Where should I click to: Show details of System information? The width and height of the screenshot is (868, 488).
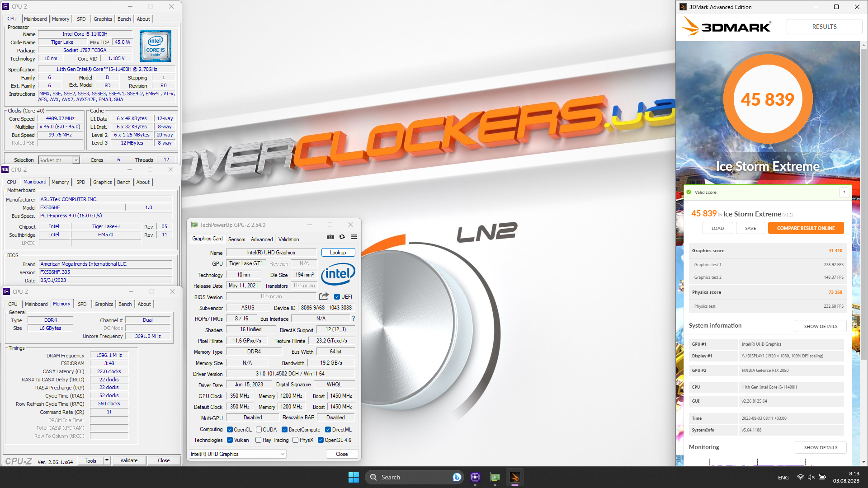[x=821, y=326]
